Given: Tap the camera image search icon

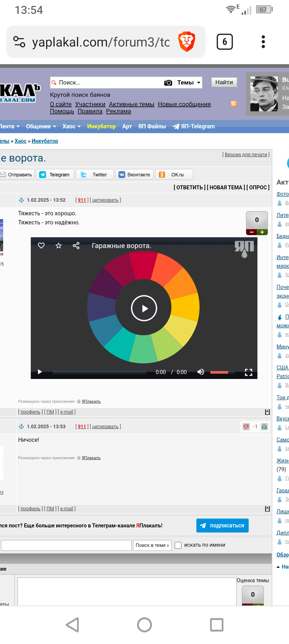Looking at the screenshot, I should point(168,83).
